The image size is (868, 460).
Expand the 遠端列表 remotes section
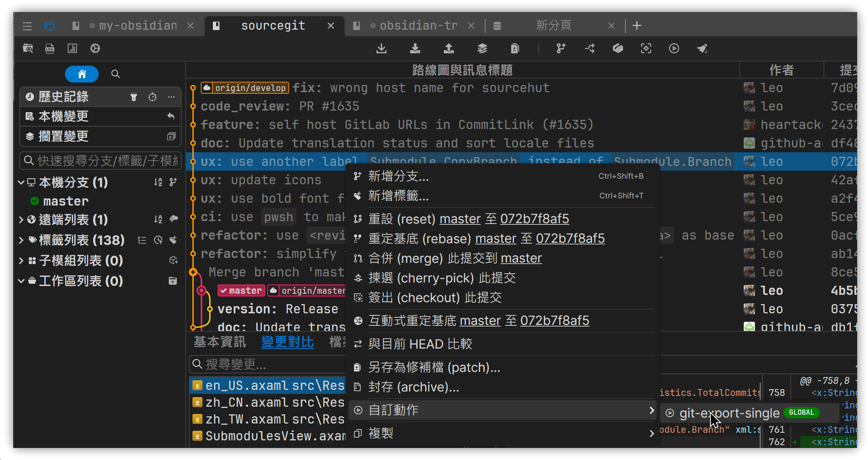21,220
